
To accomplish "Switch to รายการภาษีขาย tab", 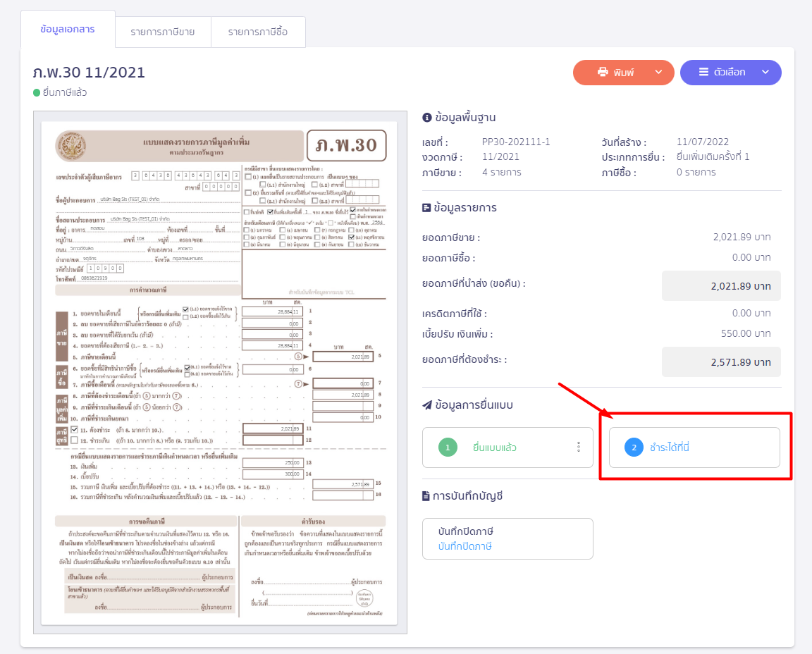I will (x=163, y=32).
